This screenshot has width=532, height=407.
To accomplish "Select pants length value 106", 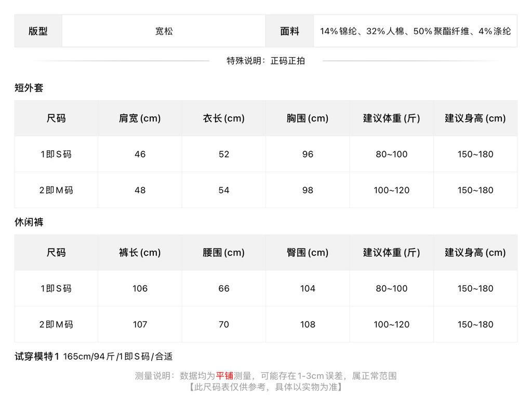I will pos(140,288).
